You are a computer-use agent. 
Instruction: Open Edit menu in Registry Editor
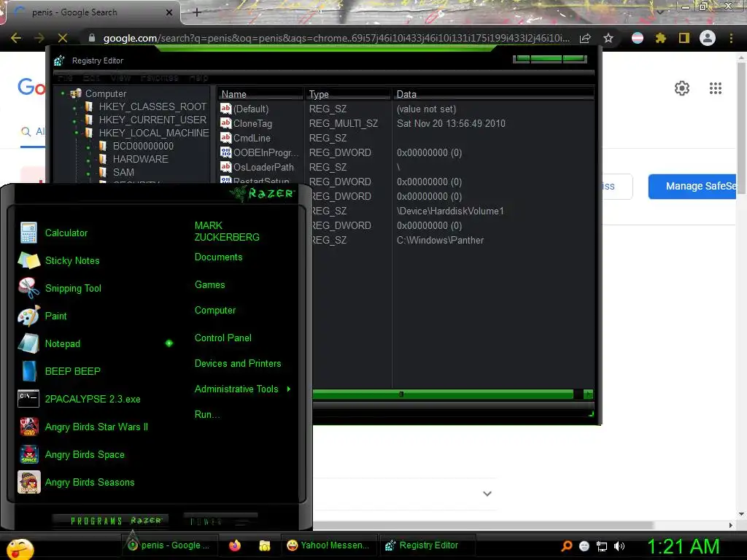[91, 77]
